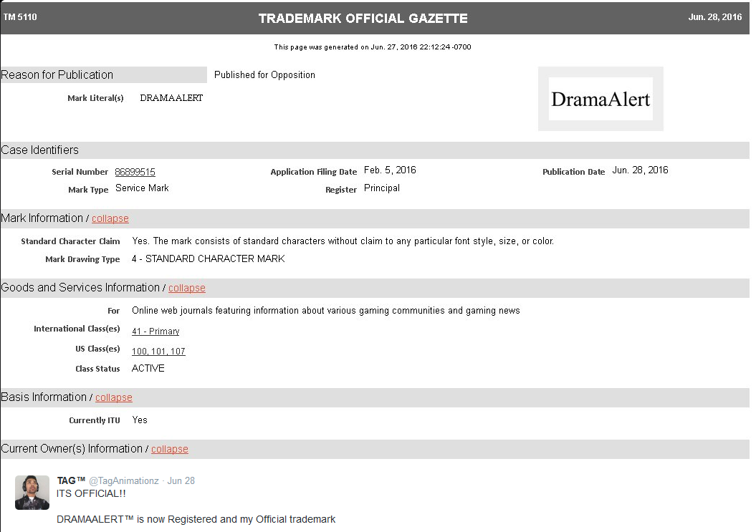Image resolution: width=756 pixels, height=532 pixels.
Task: Select the DRAMAALERT mark literal value
Action: pos(171,98)
